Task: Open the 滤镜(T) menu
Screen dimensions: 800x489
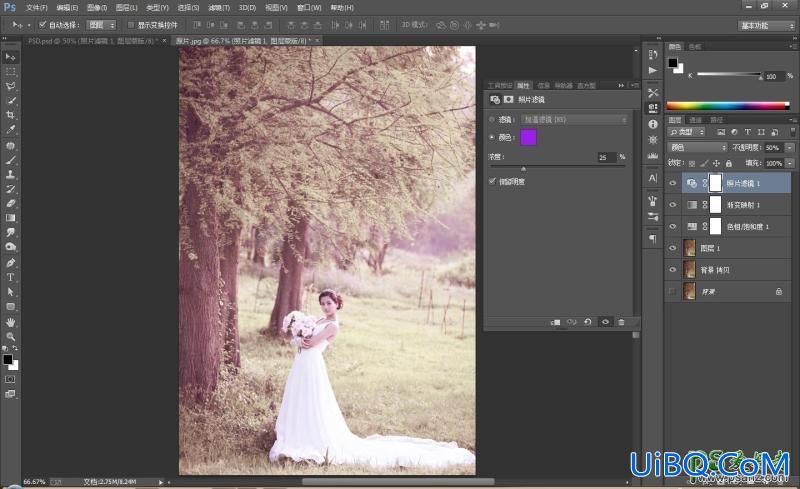Action: (x=219, y=8)
